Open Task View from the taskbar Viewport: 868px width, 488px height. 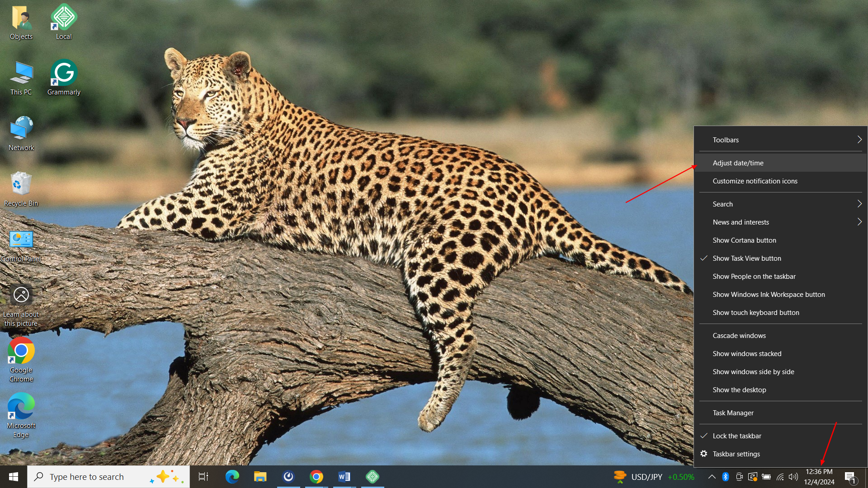(x=203, y=477)
